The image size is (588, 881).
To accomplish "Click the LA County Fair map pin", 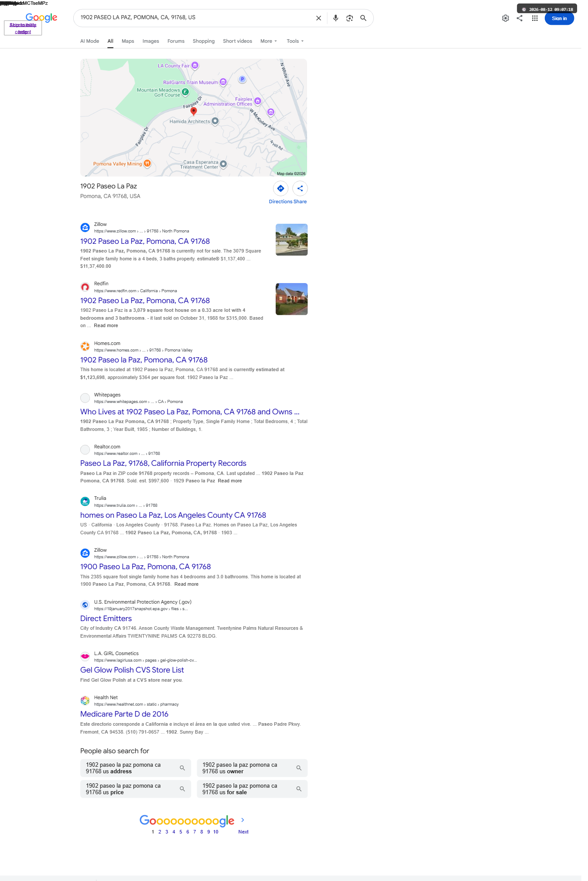I will pos(195,65).
